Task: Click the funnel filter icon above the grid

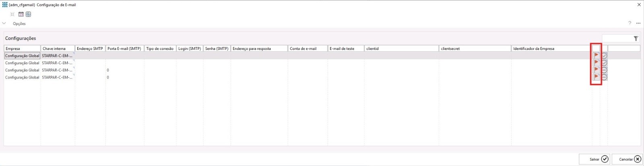Action: point(636,38)
